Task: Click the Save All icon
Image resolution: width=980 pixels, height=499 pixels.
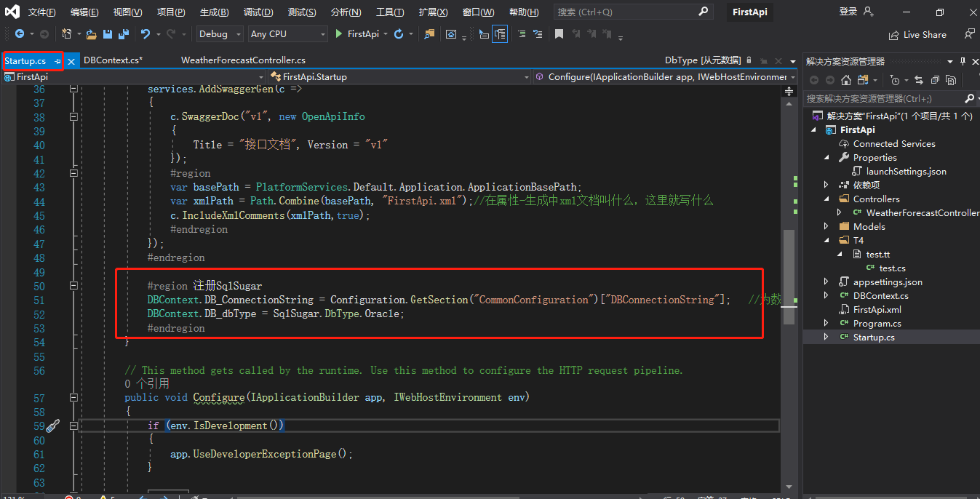Action: coord(123,34)
